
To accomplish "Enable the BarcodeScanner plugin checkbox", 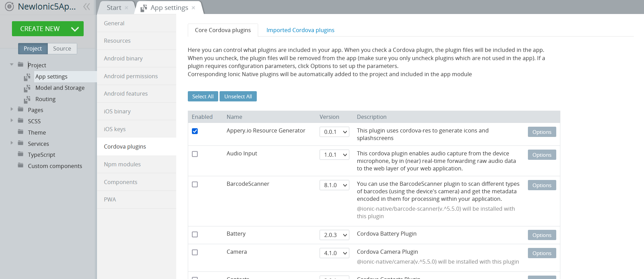I will 195,184.
